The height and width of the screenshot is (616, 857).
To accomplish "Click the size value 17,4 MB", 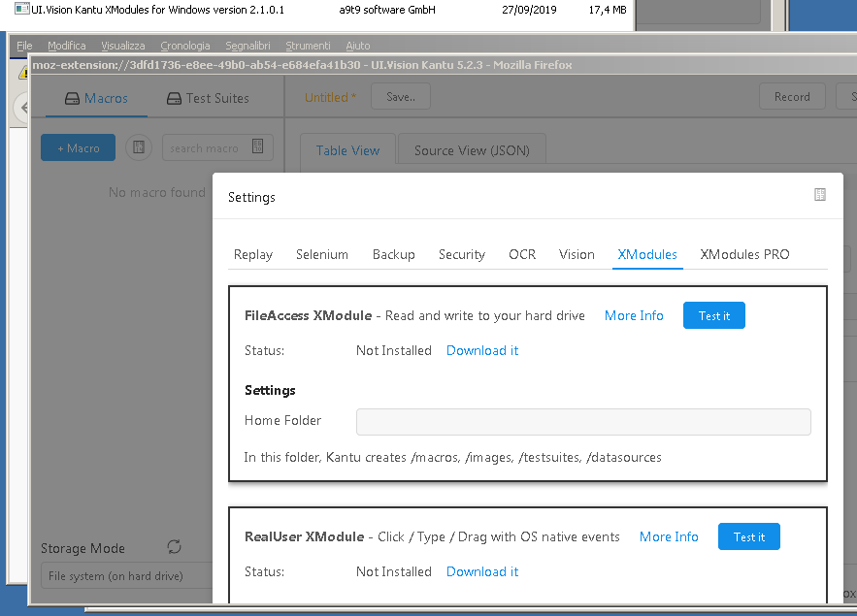I will (608, 10).
